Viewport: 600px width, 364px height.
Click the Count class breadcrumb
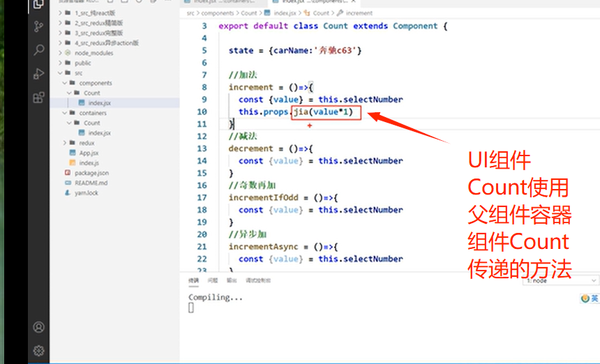point(321,13)
